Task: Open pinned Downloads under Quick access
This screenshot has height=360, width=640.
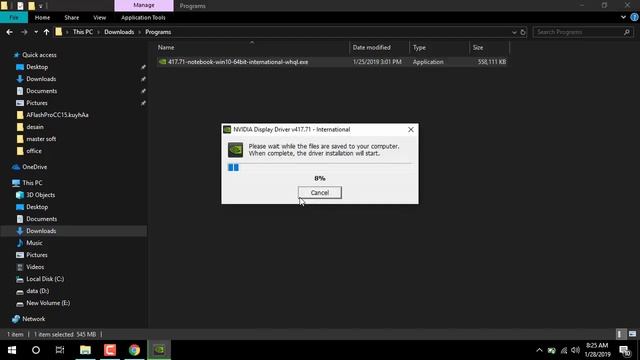Action: pyautogui.click(x=41, y=79)
